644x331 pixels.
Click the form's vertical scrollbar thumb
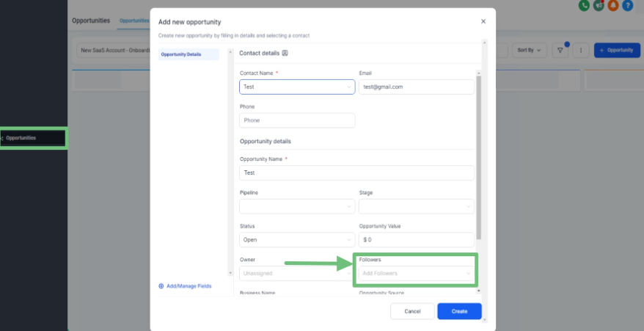coord(478,156)
